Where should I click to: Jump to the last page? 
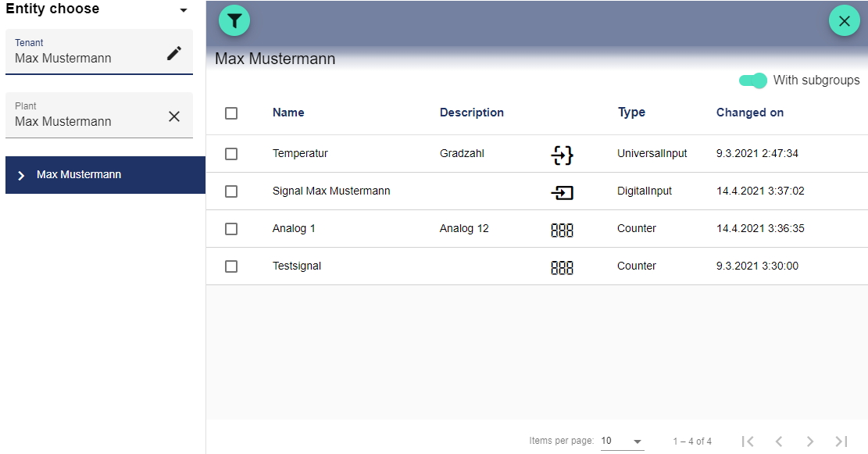(x=841, y=441)
